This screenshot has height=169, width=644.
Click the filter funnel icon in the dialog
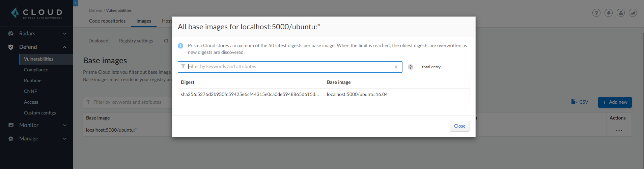tap(183, 66)
